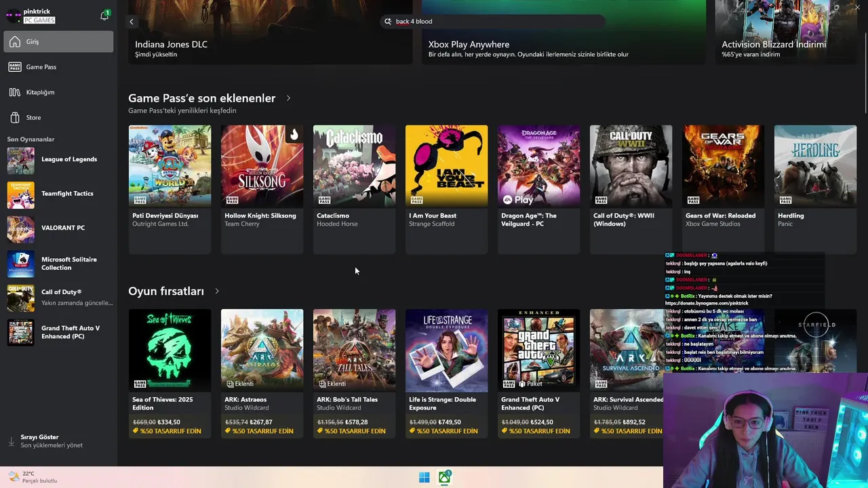Open Windows Start button in taskbar
Screen dimensions: 868x488
coord(424,478)
